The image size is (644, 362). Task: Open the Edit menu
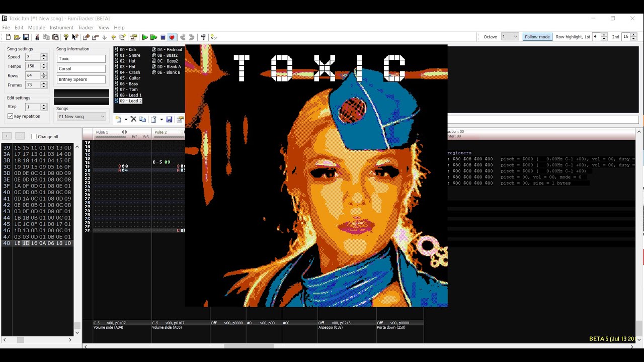click(x=19, y=28)
